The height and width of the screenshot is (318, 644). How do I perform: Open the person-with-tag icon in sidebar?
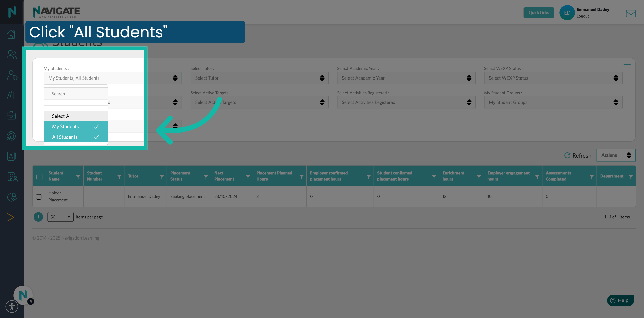tap(11, 75)
